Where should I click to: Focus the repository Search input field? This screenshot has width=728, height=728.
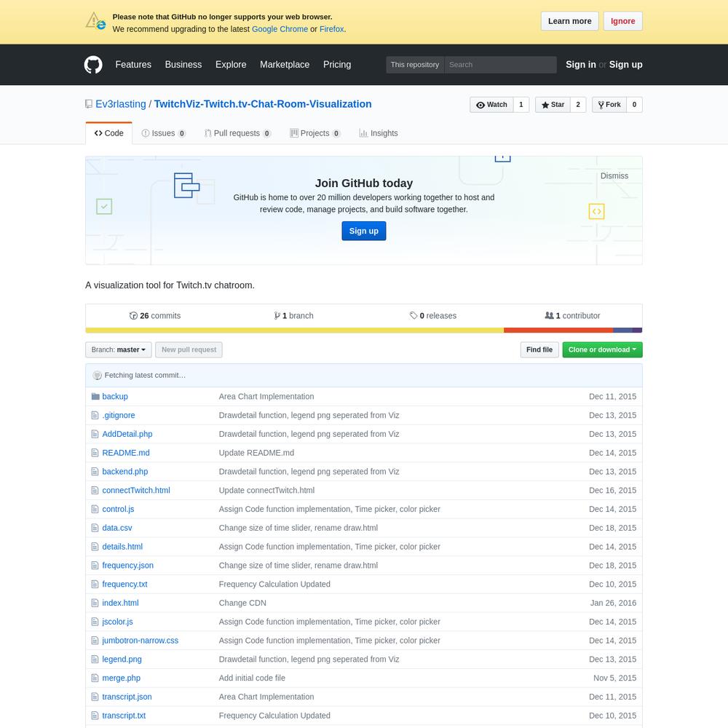click(500, 65)
